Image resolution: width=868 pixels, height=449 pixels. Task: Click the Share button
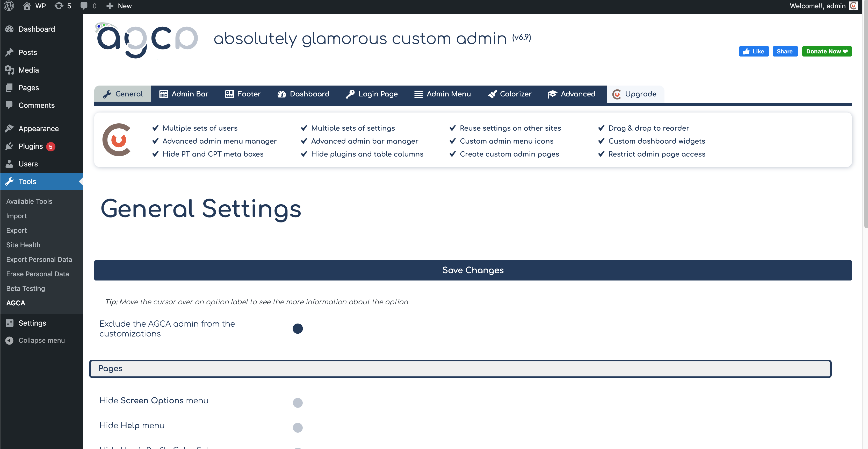[785, 51]
